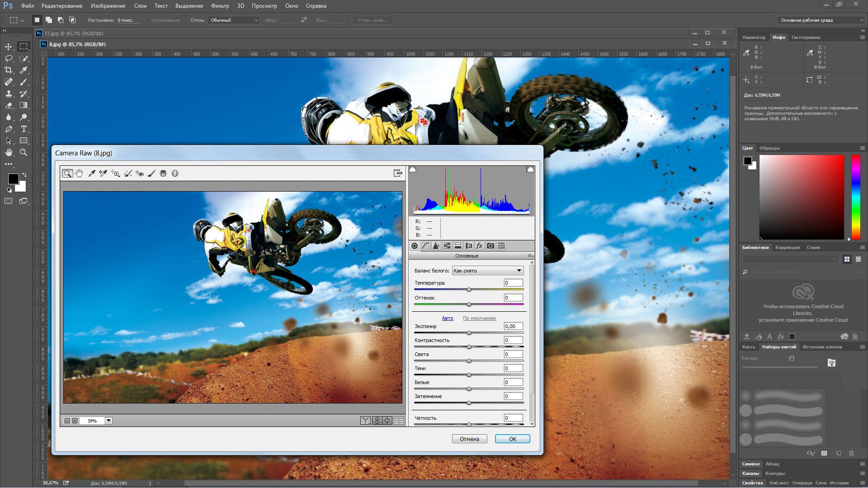The height and width of the screenshot is (488, 868).
Task: Toggle highlight clipping warning in histogram
Action: [530, 169]
